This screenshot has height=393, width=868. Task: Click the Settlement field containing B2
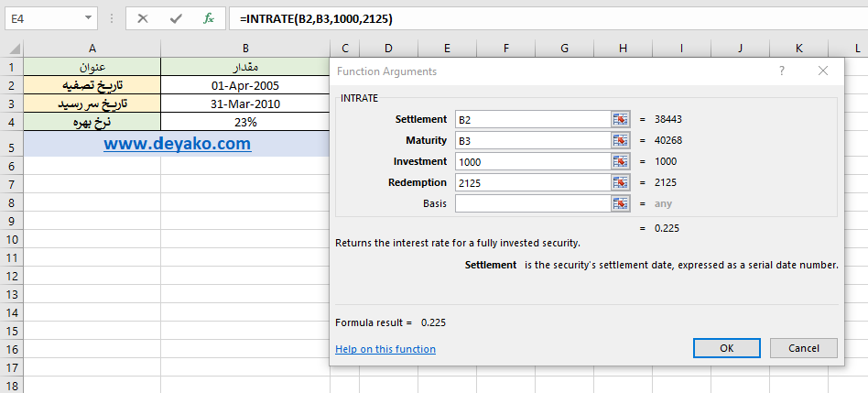531,119
